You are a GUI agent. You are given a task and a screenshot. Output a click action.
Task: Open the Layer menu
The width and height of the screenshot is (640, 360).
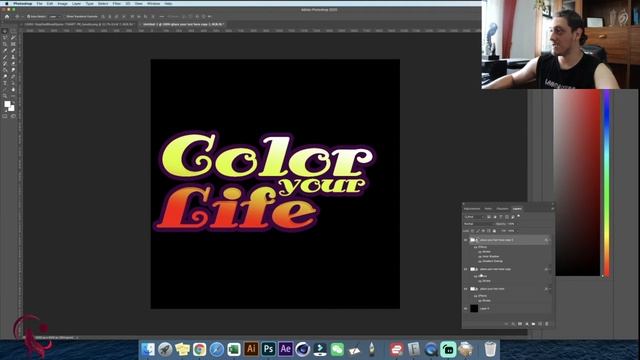(x=76, y=4)
